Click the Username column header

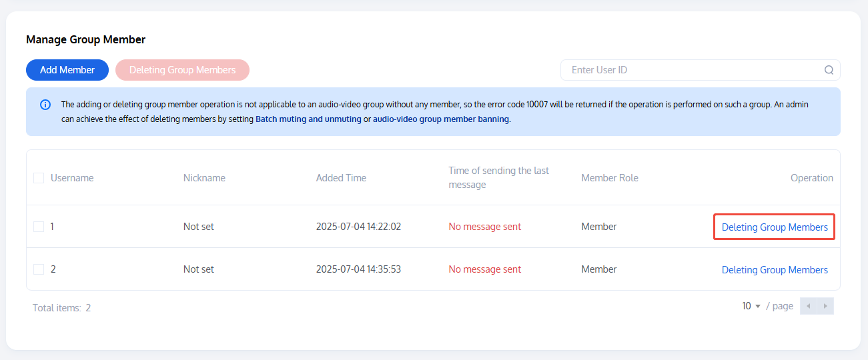tap(72, 178)
